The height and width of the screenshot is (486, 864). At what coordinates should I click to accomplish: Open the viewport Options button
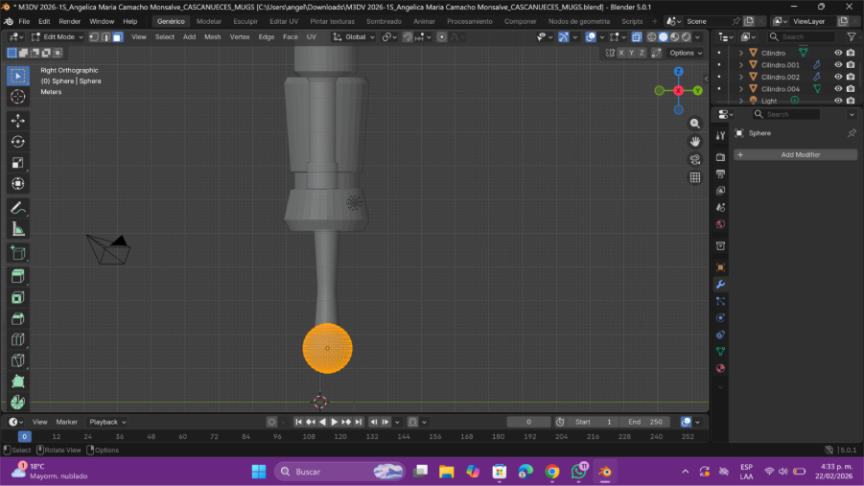point(684,52)
